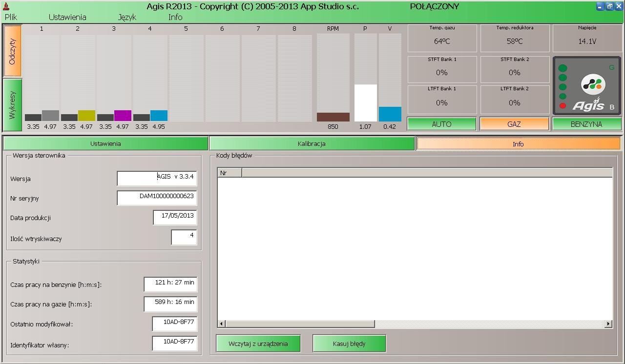Click the Czas pracy na benzynie field
Screen dimensions: 625x364
(x=170, y=284)
